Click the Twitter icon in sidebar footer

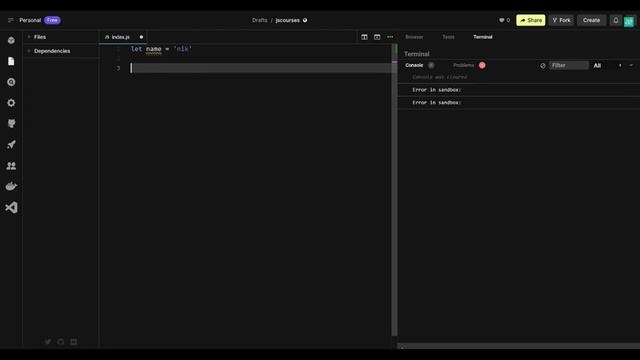click(x=48, y=342)
